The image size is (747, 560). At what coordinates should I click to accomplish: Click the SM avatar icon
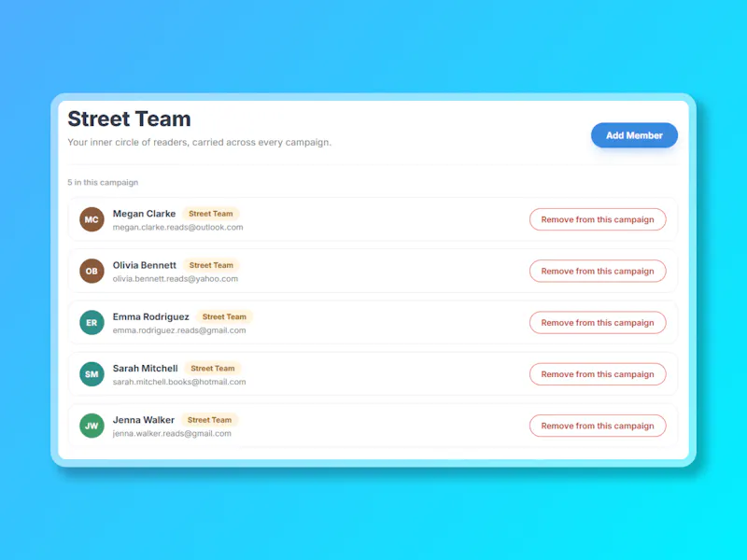tap(92, 374)
